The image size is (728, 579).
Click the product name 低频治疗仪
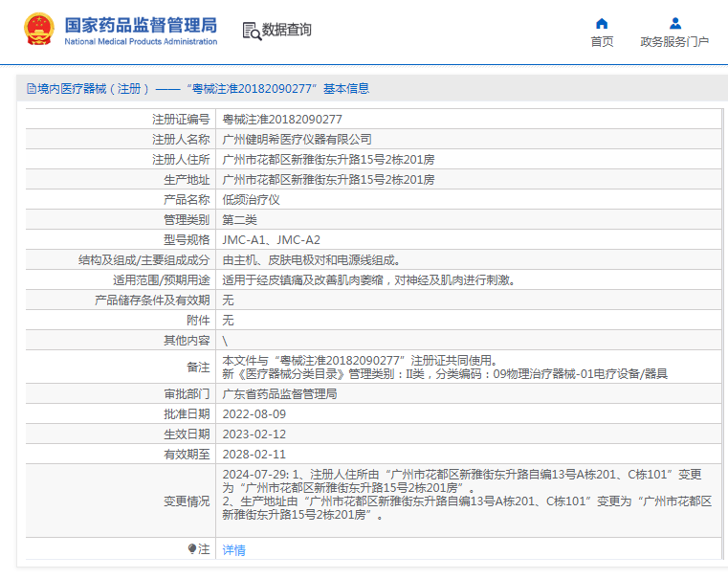(251, 200)
